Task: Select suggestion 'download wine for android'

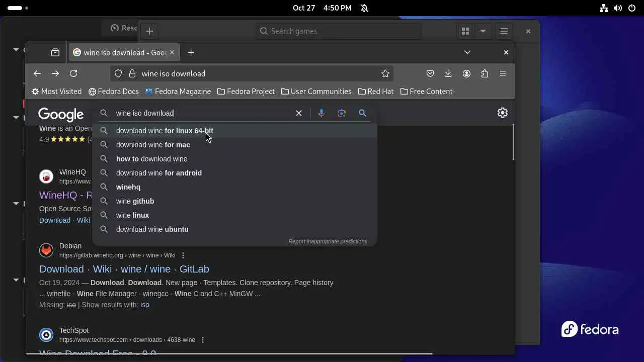Action: coord(235,173)
